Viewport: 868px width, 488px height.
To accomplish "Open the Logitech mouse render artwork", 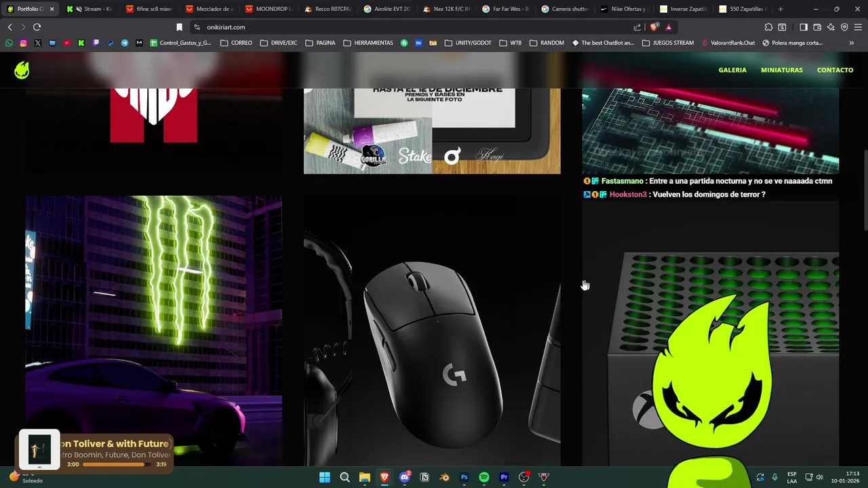I will pos(432,331).
